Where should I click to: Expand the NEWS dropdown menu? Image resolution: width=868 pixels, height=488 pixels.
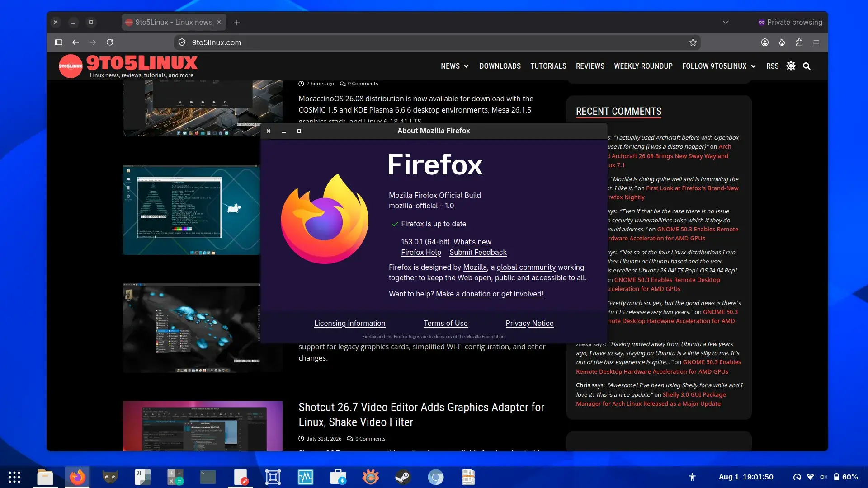pyautogui.click(x=455, y=66)
